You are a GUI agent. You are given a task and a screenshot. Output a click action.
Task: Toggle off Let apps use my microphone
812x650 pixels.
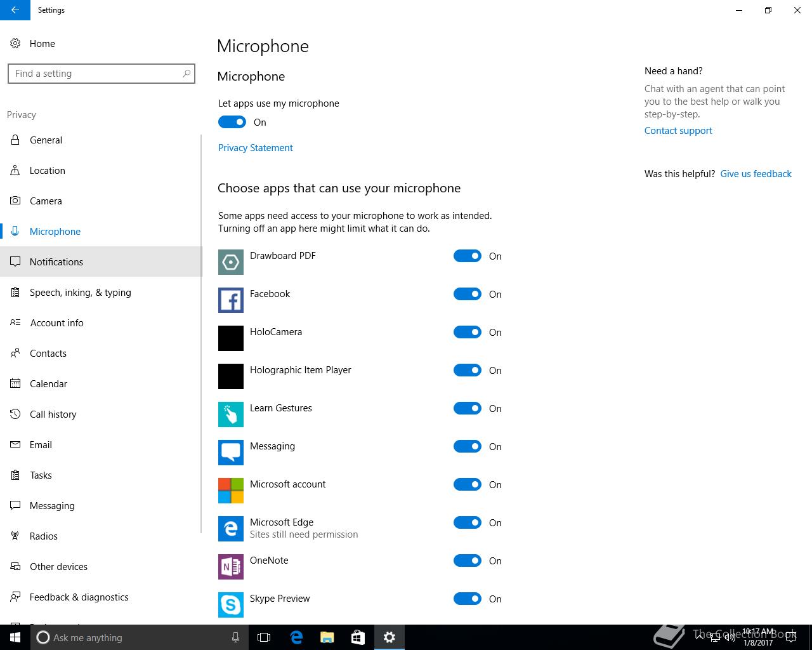click(x=232, y=122)
